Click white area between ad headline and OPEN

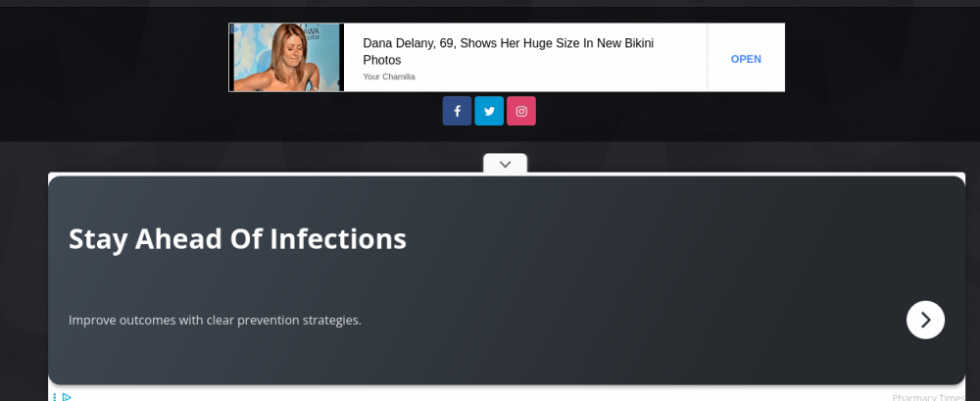click(686, 74)
